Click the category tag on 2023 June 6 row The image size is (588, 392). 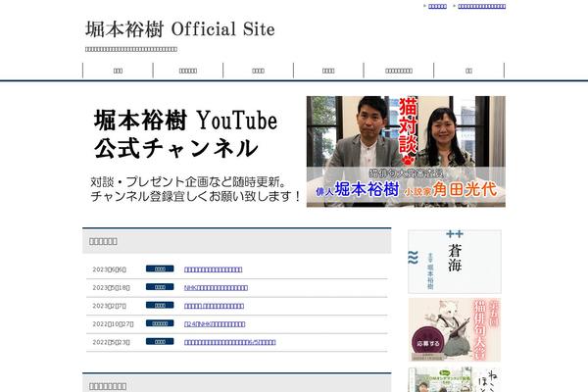point(159,269)
